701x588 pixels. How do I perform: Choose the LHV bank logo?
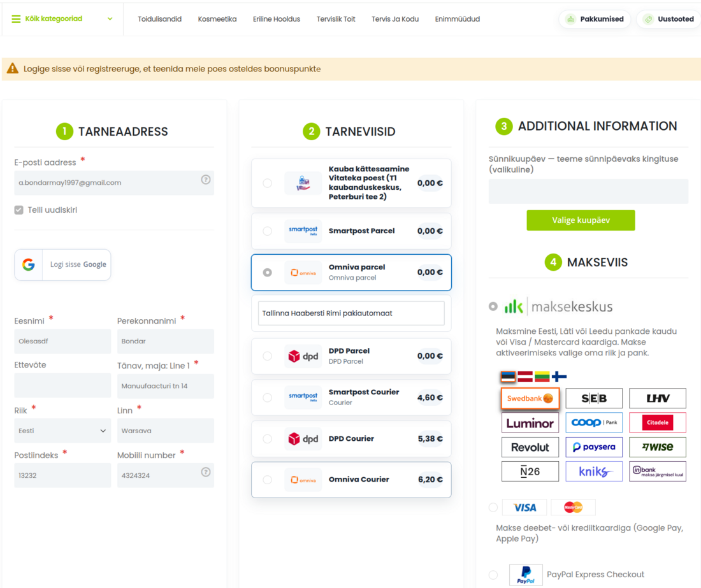(658, 398)
